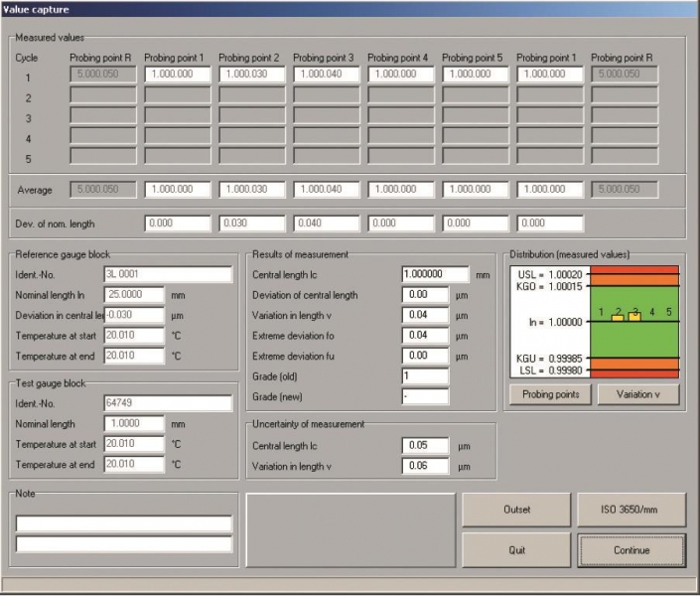Click Average field showing 1.000.030

(x=252, y=190)
